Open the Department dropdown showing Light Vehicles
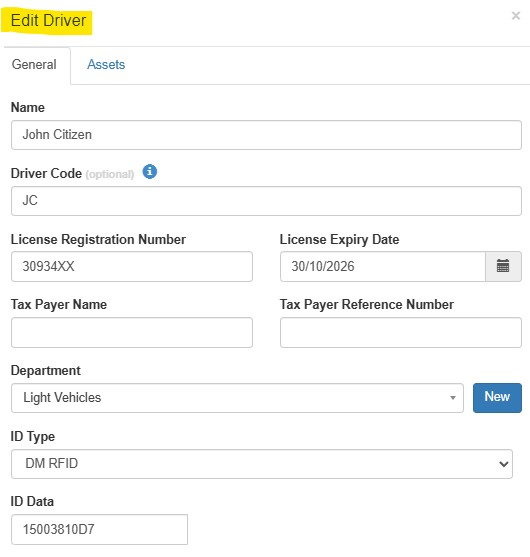The width and height of the screenshot is (530, 557). click(237, 398)
